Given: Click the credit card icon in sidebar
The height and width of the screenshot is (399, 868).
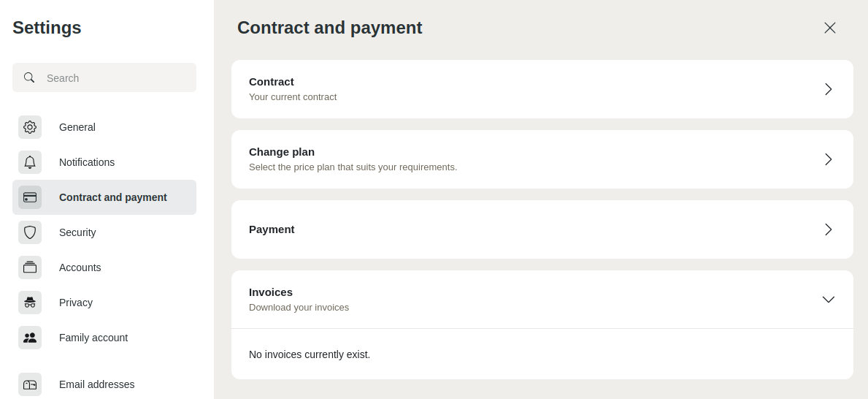Looking at the screenshot, I should pos(30,197).
